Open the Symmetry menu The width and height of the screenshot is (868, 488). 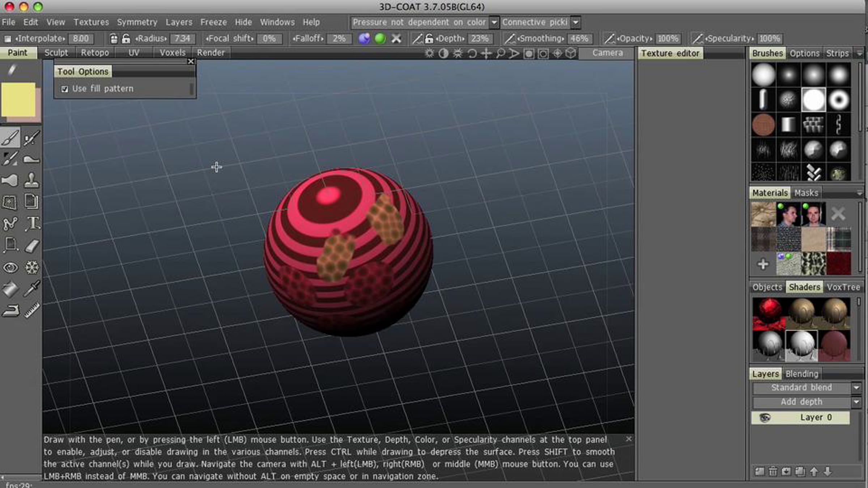137,22
